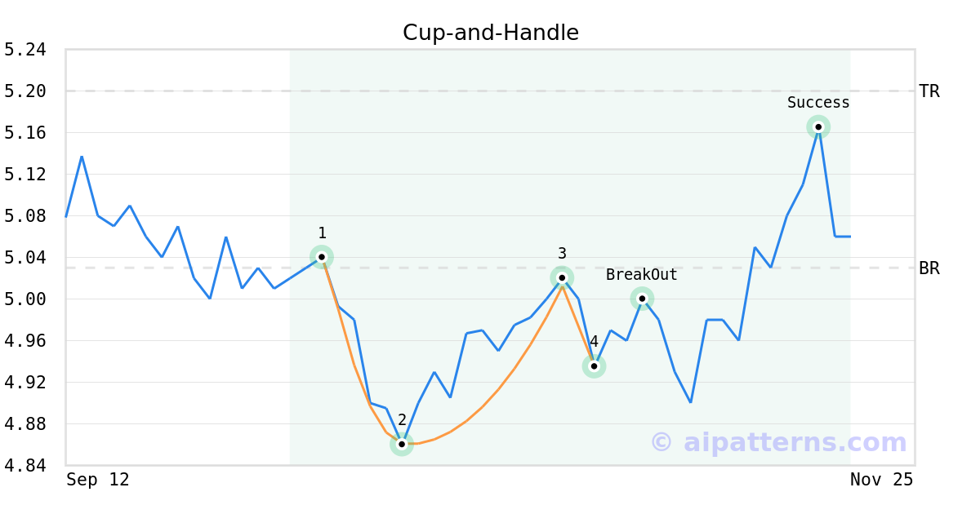Screen dimensions: 980x514
Task: Click the 'Success' text annotation
Action: tap(818, 103)
